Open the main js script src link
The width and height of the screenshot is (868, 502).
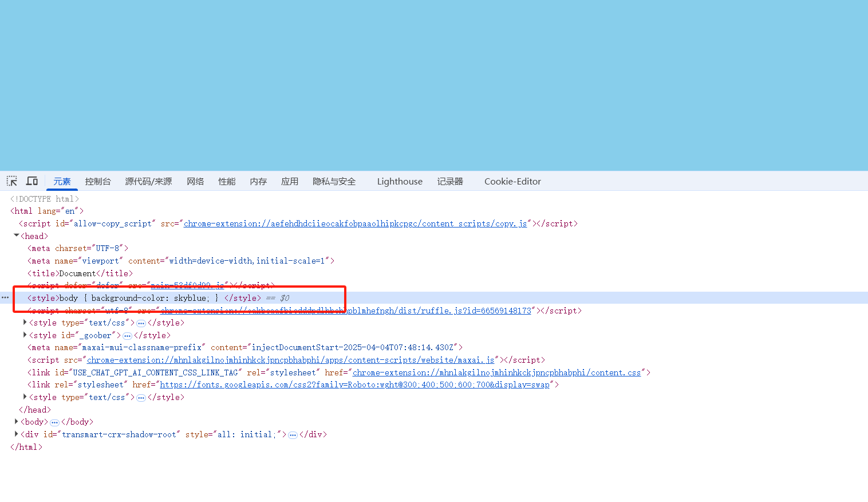187,285
